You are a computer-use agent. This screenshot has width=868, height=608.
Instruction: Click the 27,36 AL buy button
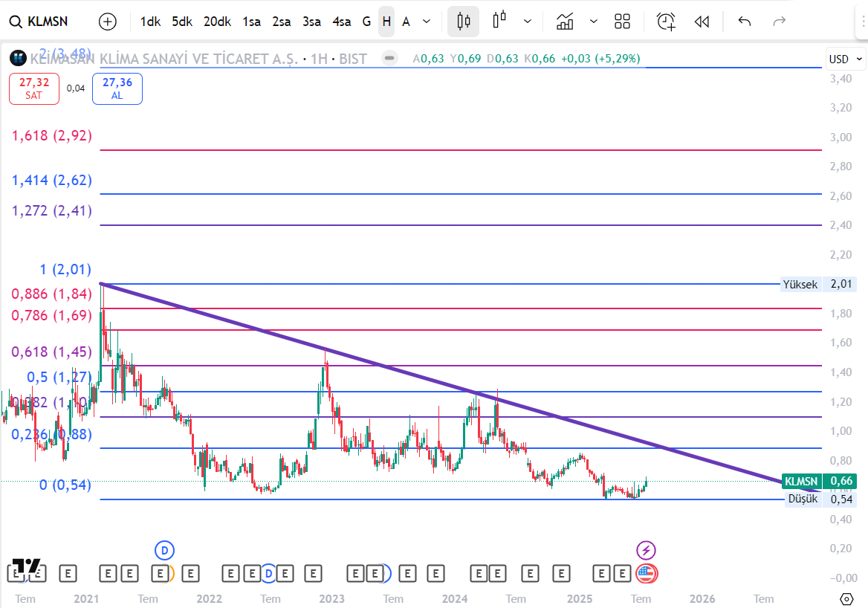pyautogui.click(x=117, y=88)
